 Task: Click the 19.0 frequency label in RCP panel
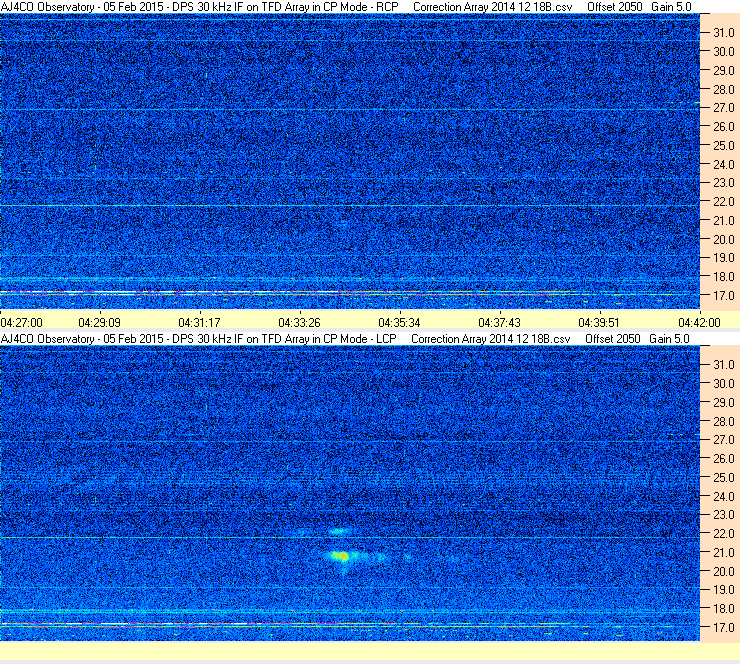pos(723,258)
